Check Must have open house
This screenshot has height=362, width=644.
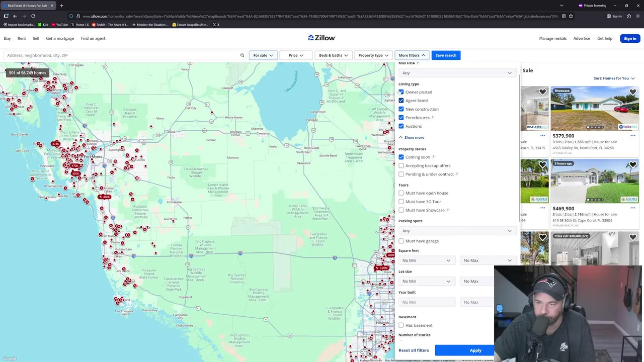tap(401, 193)
